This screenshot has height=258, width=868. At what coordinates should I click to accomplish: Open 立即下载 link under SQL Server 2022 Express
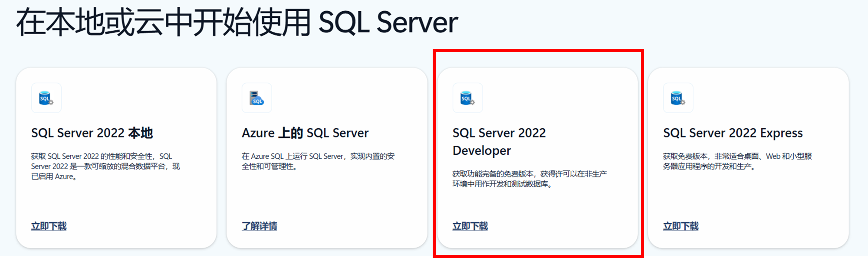point(681,226)
